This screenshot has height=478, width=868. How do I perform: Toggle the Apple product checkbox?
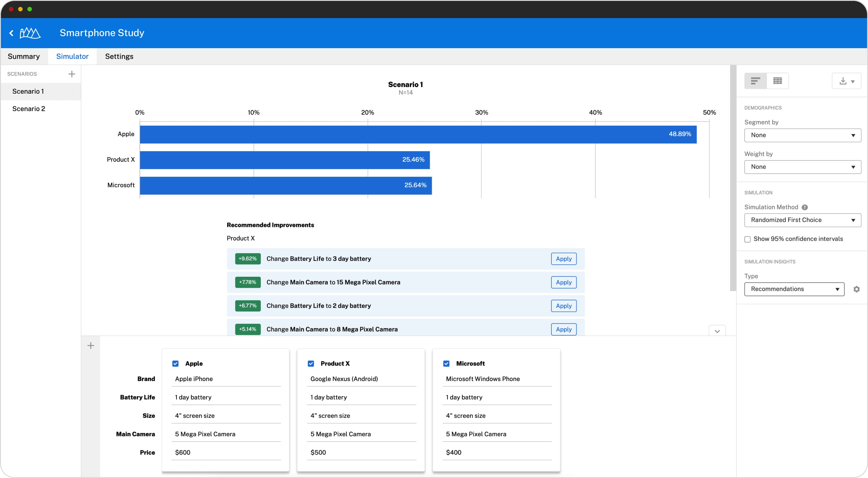175,363
